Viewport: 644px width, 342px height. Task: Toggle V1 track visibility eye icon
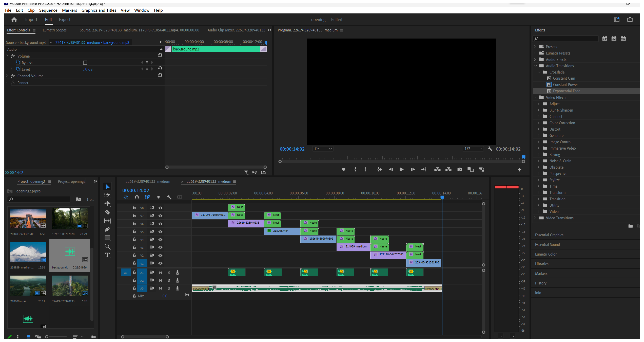point(161,263)
